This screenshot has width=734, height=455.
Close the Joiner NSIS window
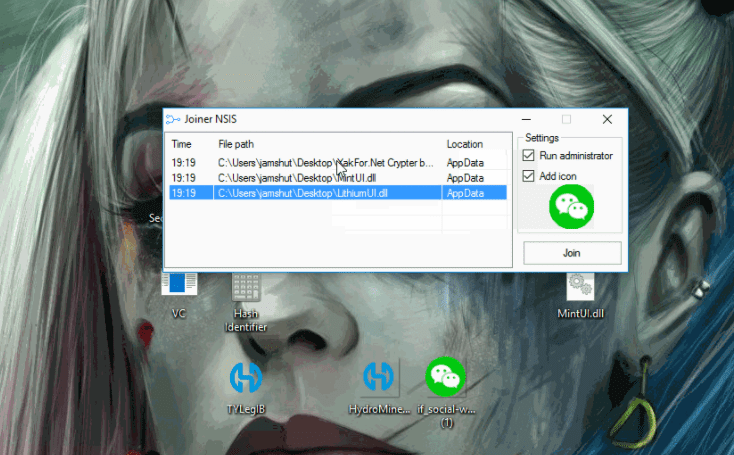607,119
